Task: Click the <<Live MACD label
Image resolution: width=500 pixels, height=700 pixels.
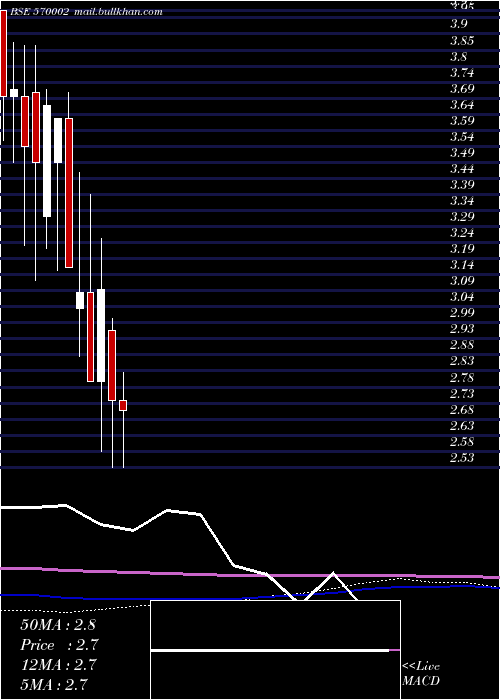Action: 421,674
